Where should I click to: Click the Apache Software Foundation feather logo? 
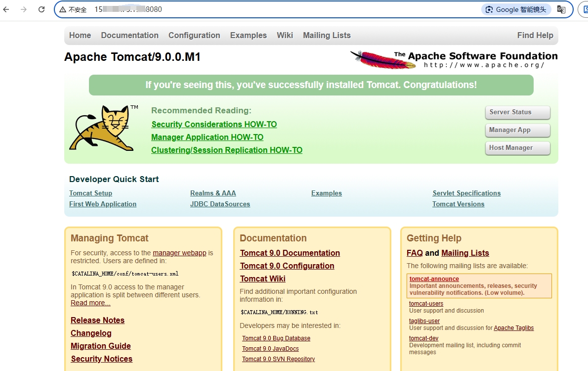click(x=454, y=60)
